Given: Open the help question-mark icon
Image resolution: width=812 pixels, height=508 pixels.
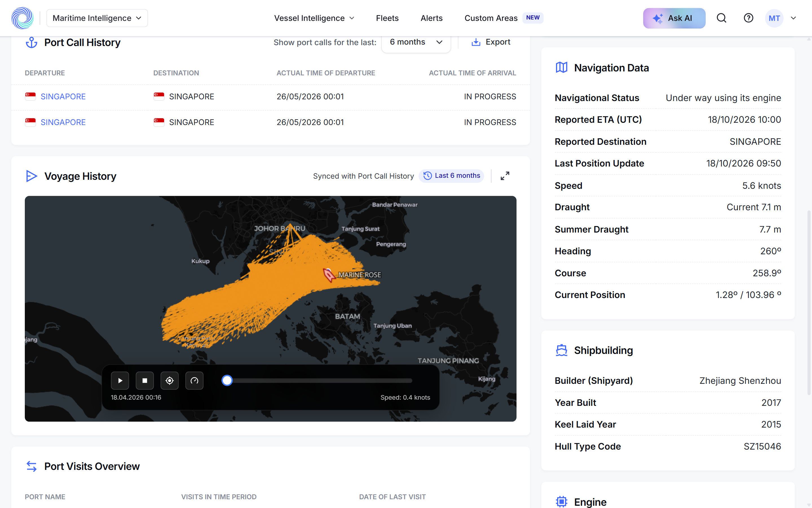Looking at the screenshot, I should pyautogui.click(x=748, y=18).
